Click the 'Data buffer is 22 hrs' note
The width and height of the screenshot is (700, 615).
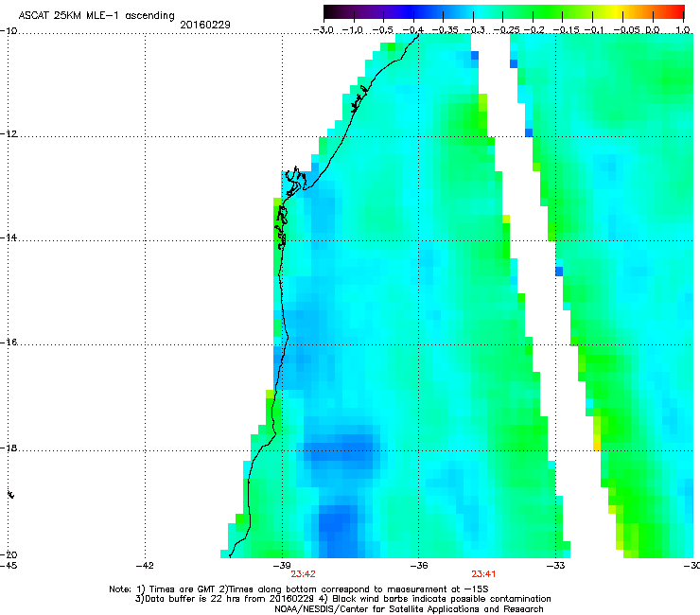226,599
